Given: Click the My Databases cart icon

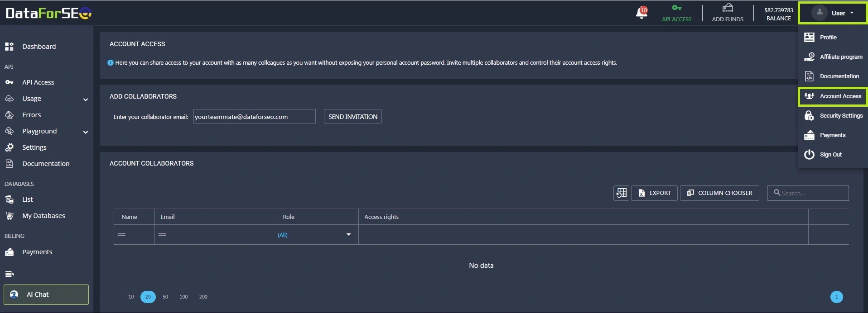Looking at the screenshot, I should point(9,216).
